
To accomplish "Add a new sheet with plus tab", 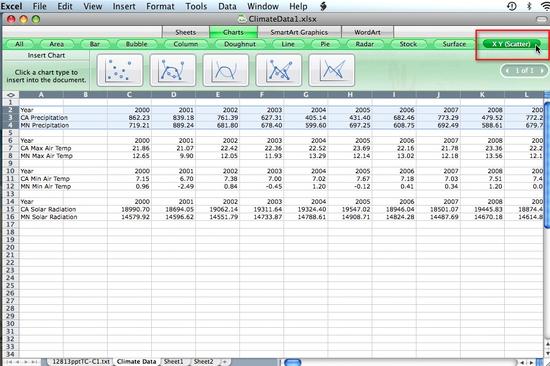I will coord(224,361).
